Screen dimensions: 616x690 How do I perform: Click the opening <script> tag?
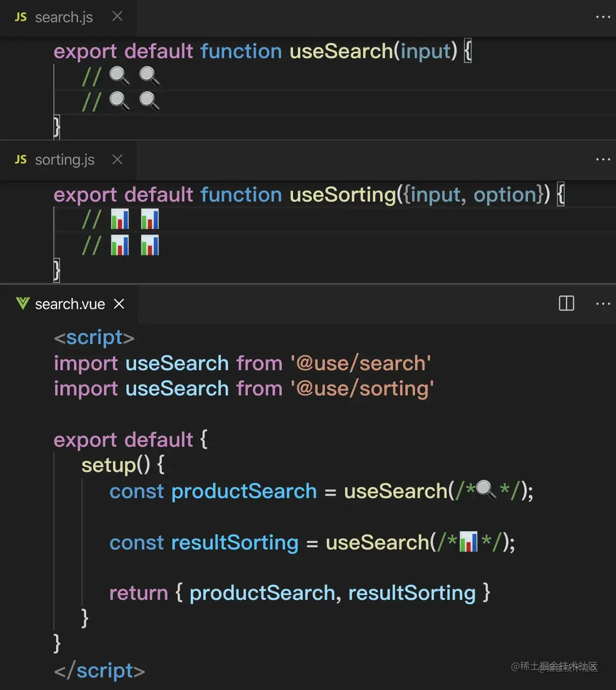(x=94, y=338)
